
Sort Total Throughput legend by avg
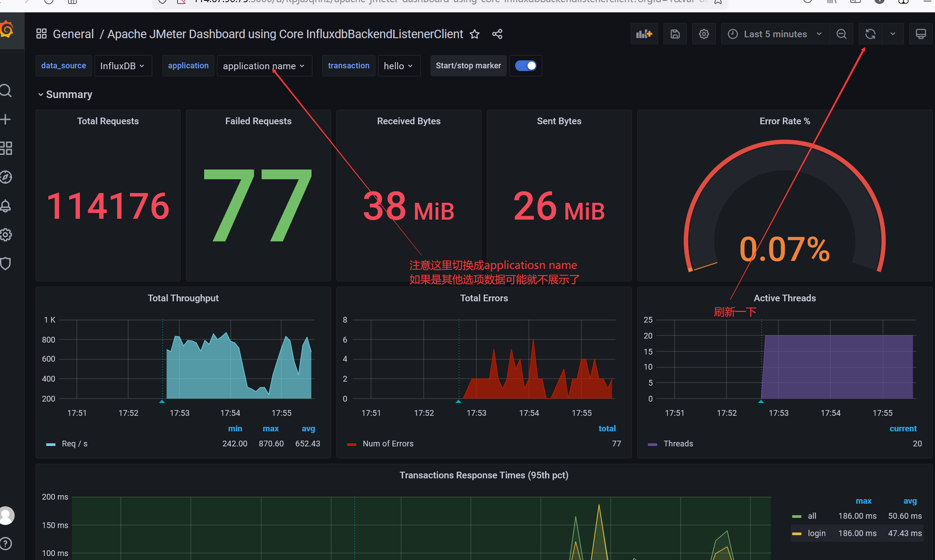point(308,429)
